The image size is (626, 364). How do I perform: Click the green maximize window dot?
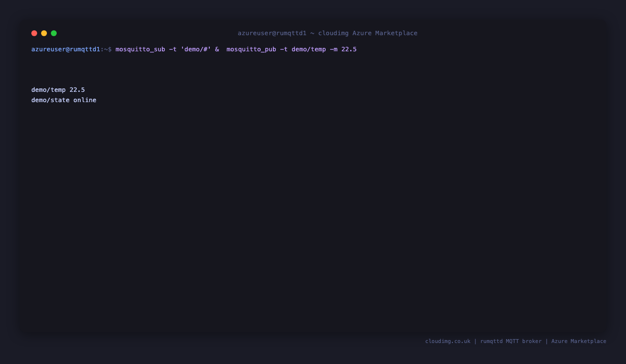[54, 33]
